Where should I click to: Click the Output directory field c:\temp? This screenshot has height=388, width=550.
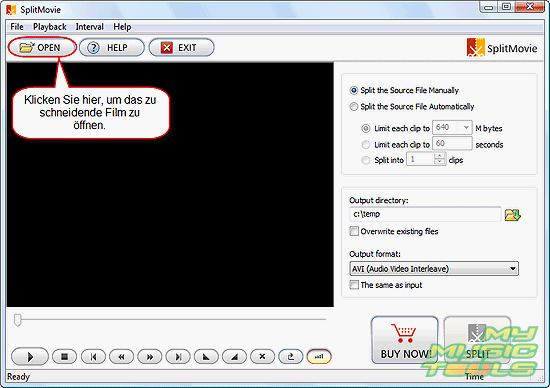[x=425, y=214]
